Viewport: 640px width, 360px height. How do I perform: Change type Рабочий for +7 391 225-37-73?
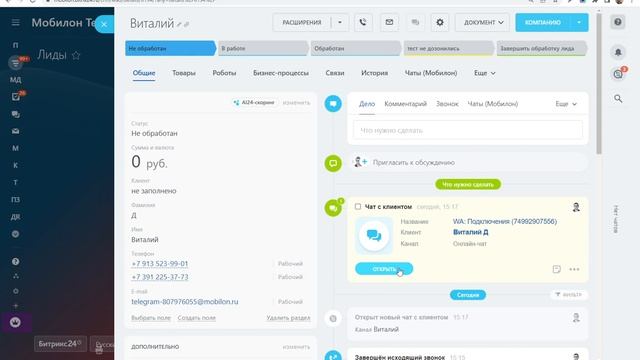[x=290, y=277]
